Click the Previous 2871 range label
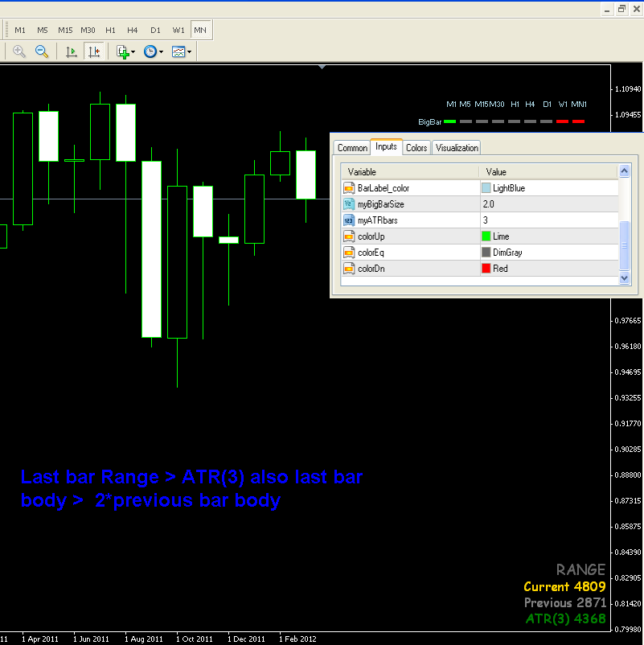Image resolution: width=644 pixels, height=645 pixels. point(565,602)
